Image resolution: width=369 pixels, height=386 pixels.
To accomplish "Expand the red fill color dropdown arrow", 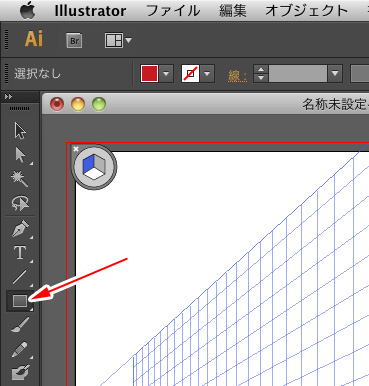I will (x=166, y=73).
